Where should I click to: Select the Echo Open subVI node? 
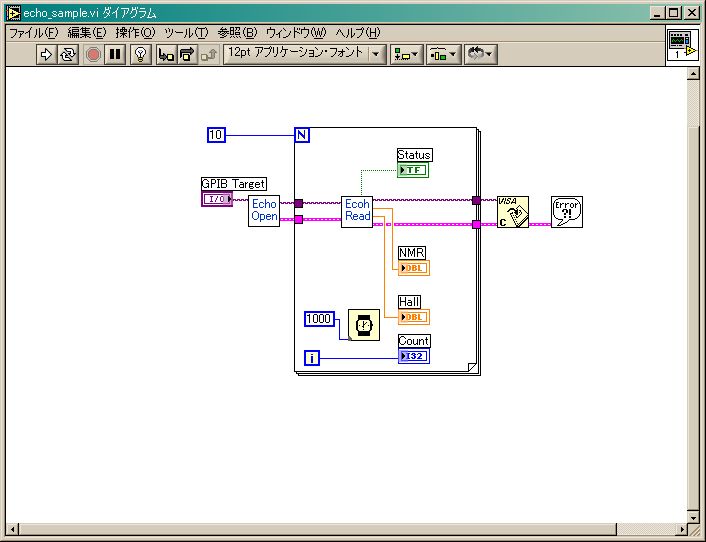264,211
